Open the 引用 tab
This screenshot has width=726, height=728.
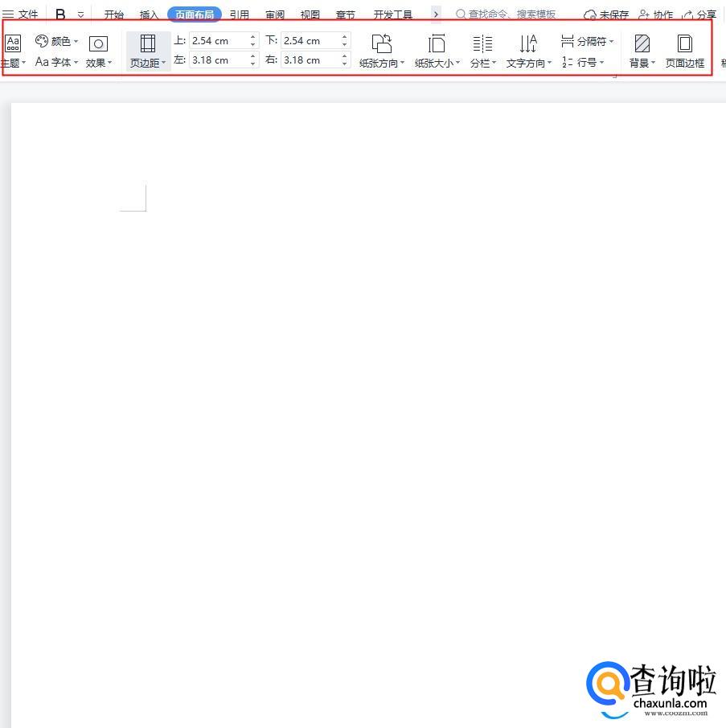point(240,14)
